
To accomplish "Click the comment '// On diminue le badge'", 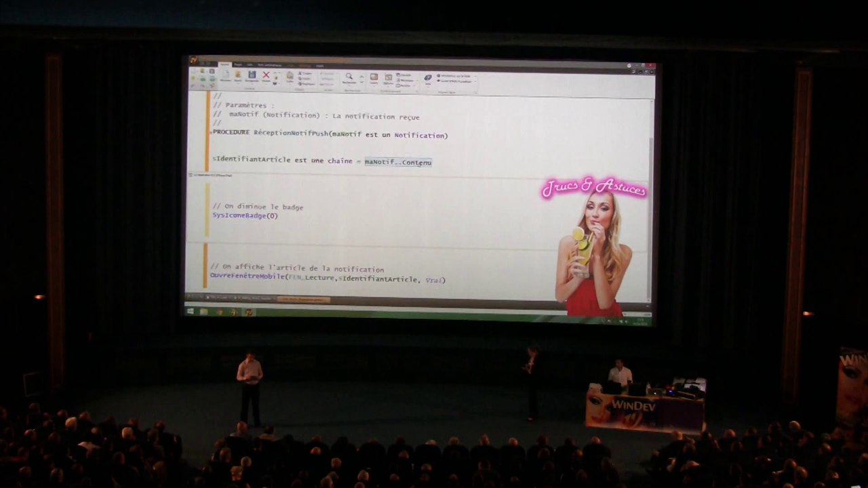I will [258, 207].
